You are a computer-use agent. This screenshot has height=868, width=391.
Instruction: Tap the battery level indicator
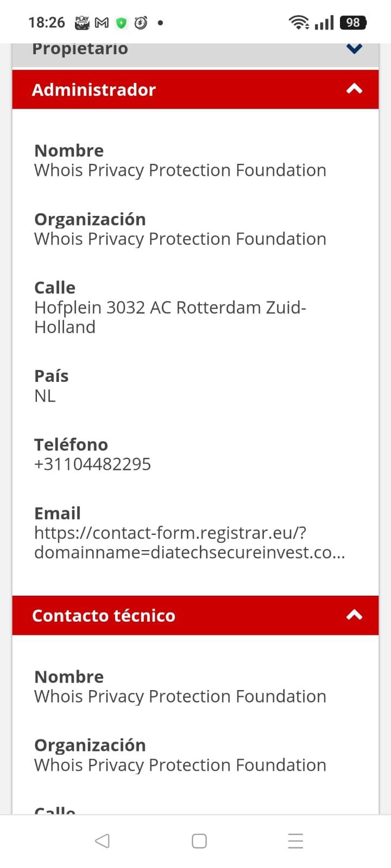353,22
